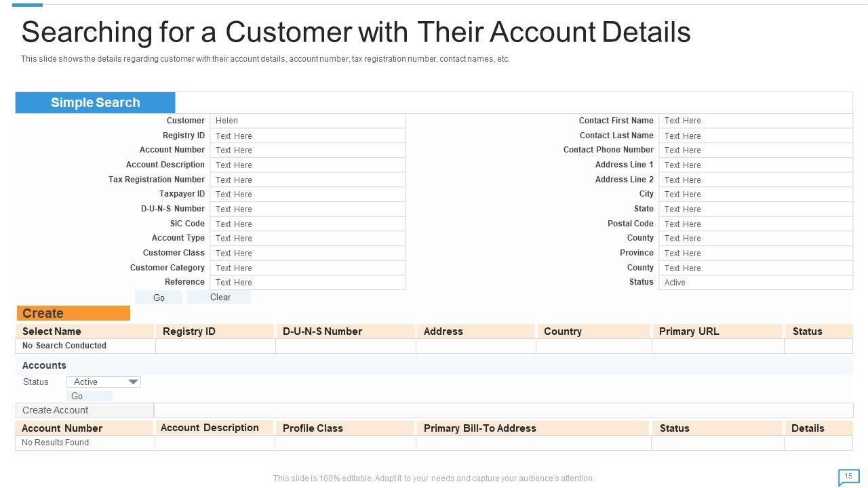
Task: Click the Account Number text field
Action: click(307, 150)
